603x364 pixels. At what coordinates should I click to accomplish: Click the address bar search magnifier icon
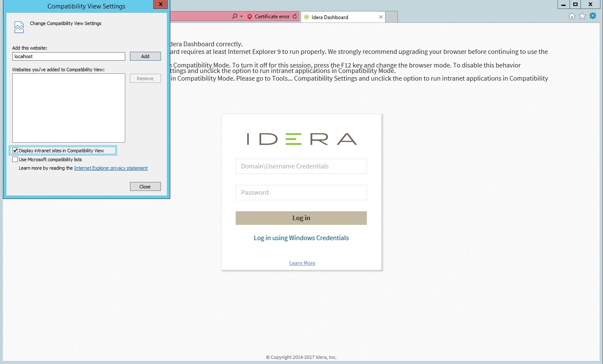click(x=234, y=17)
